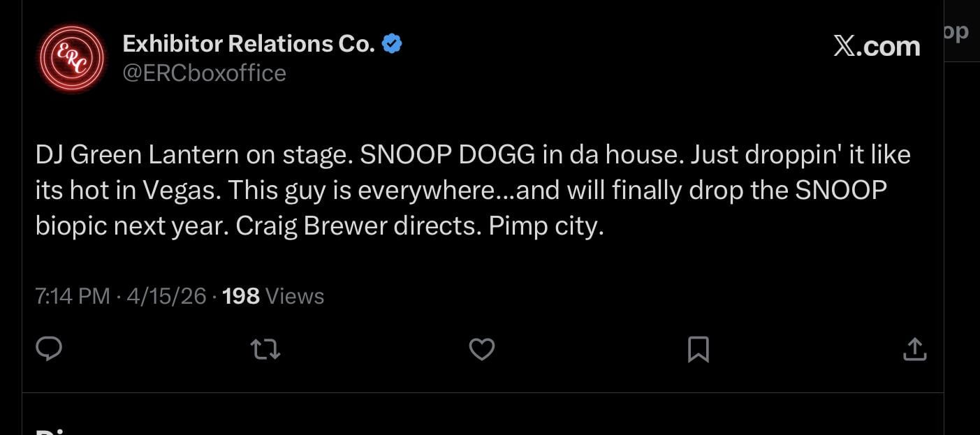Click the 7:14 PM timestamp
Image resolution: width=980 pixels, height=435 pixels.
point(73,296)
